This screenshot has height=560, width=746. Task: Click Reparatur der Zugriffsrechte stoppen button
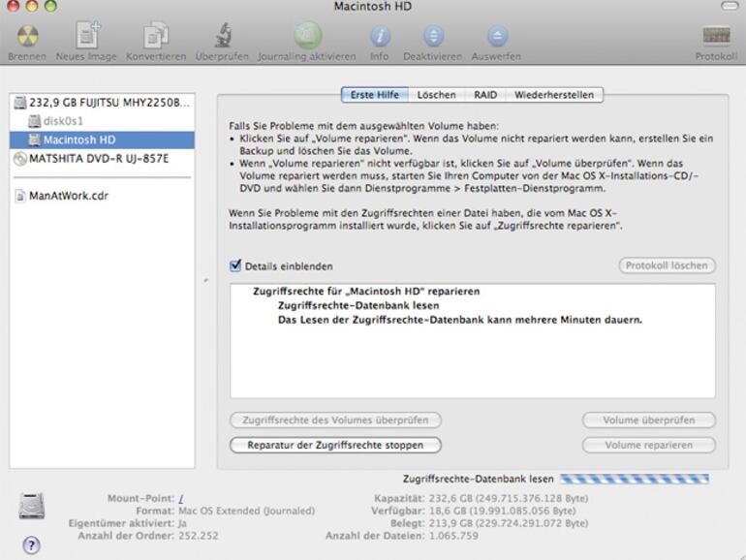[x=335, y=445]
